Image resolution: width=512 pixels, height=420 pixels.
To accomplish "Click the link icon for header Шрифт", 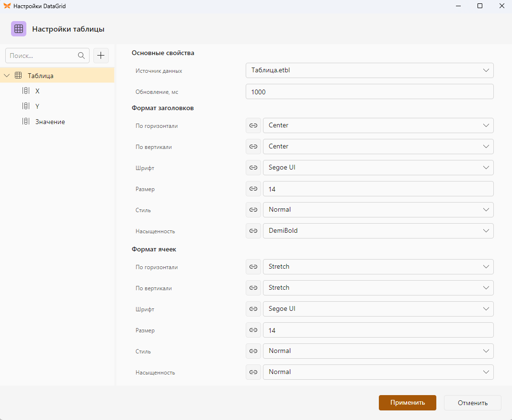I will (253, 168).
